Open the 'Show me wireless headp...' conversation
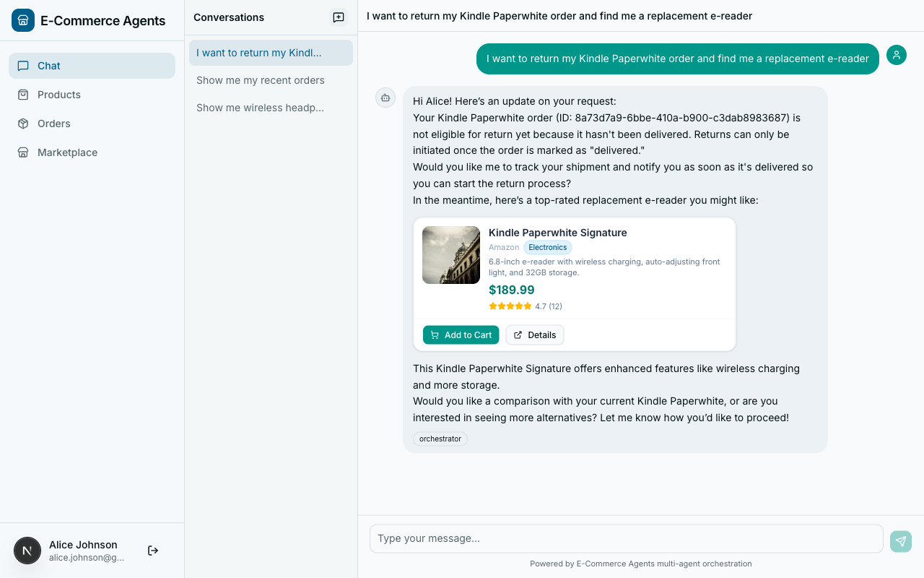The image size is (924, 578). click(x=260, y=108)
